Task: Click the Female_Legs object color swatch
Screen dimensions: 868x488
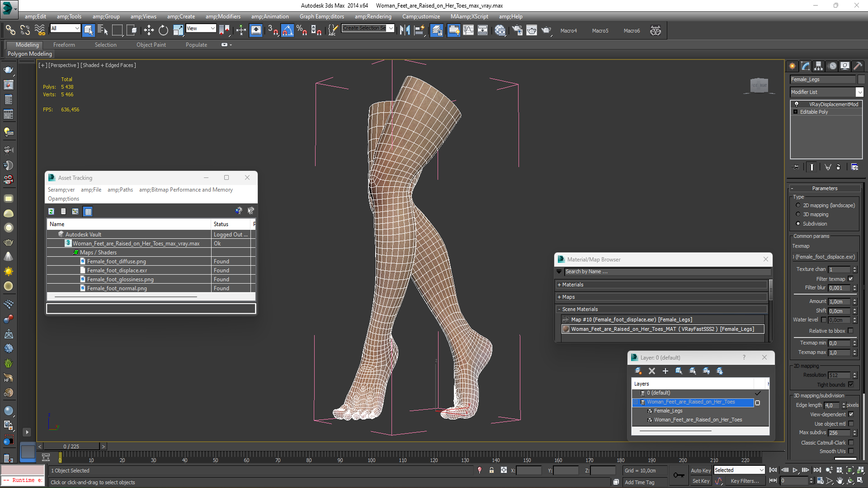Action: click(861, 80)
